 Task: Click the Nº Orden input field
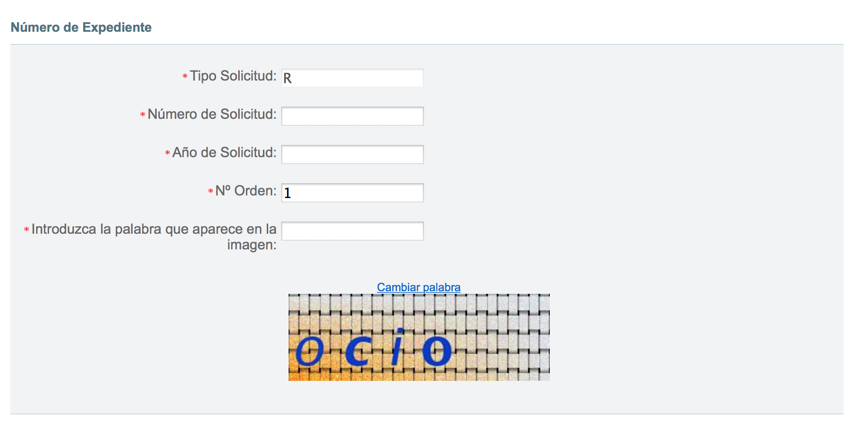point(352,193)
